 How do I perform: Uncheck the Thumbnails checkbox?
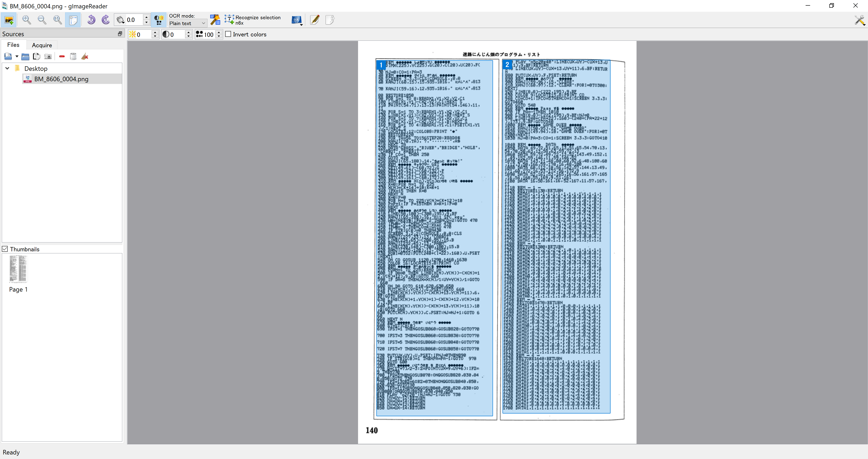pos(5,249)
